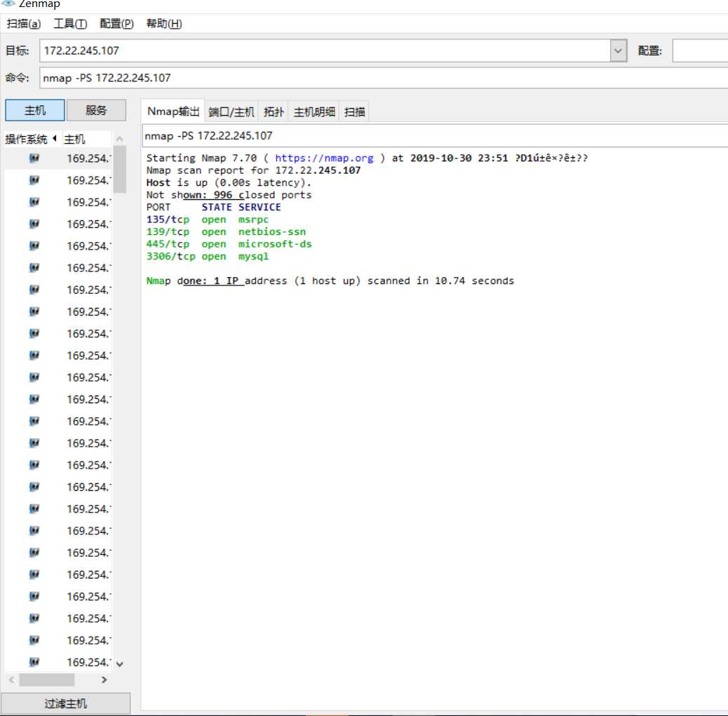Switch to the 扫描 scans tab

354,112
